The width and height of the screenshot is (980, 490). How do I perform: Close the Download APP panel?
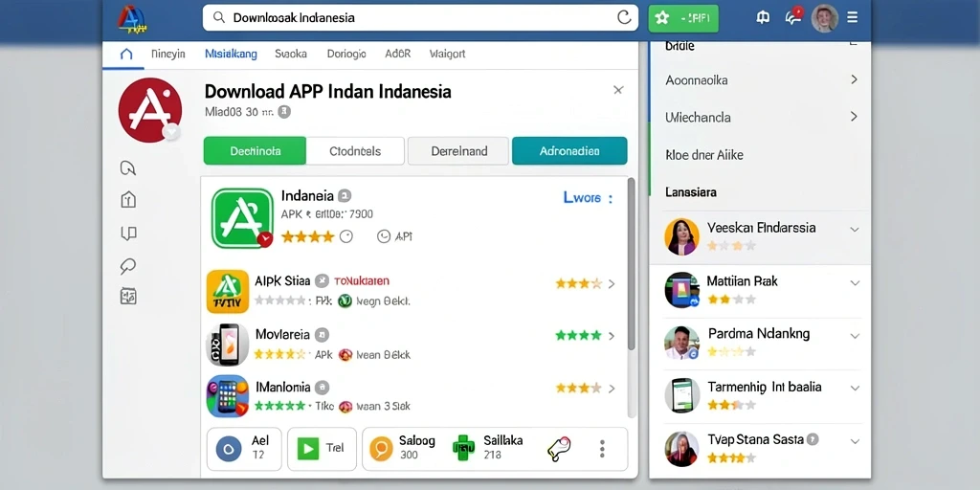pos(618,90)
